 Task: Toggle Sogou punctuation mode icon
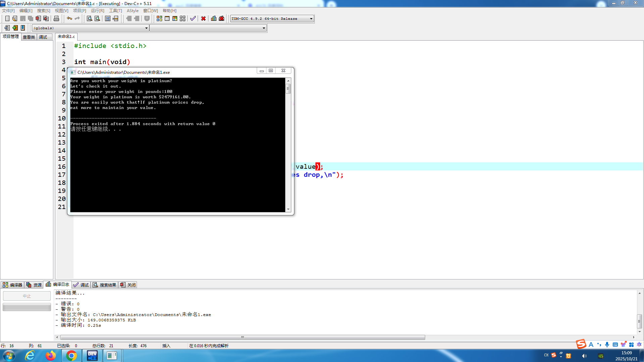599,345
